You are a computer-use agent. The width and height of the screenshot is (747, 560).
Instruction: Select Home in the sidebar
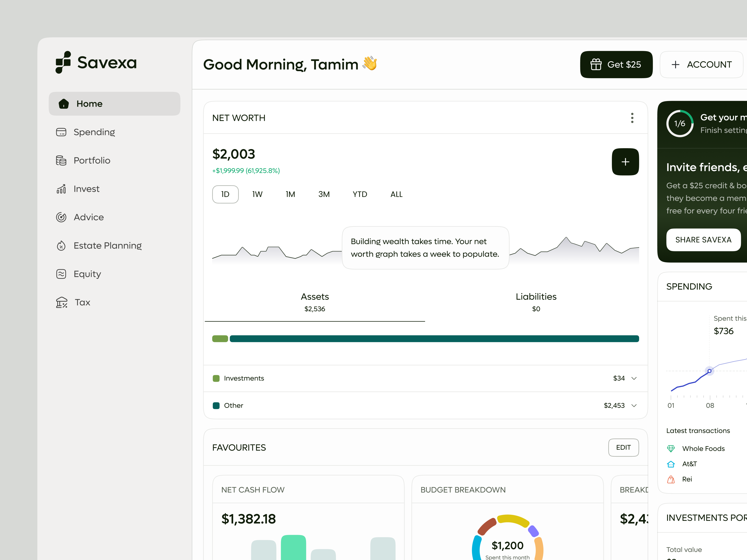point(89,104)
